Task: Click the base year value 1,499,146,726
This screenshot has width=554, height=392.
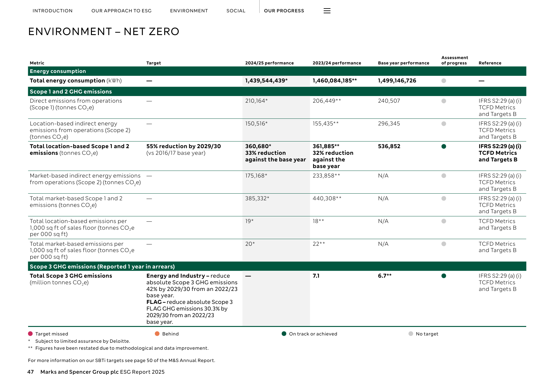Action: click(x=397, y=81)
